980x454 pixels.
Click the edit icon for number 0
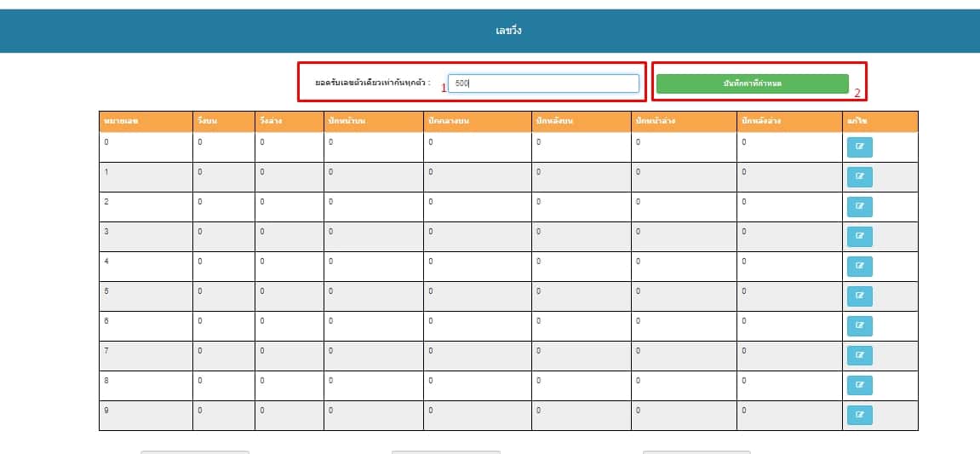859,147
